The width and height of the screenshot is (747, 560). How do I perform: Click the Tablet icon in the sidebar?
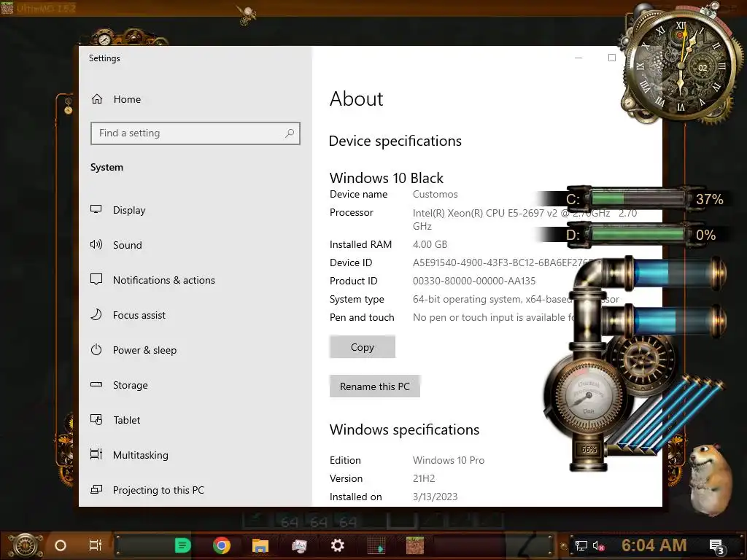(x=96, y=420)
